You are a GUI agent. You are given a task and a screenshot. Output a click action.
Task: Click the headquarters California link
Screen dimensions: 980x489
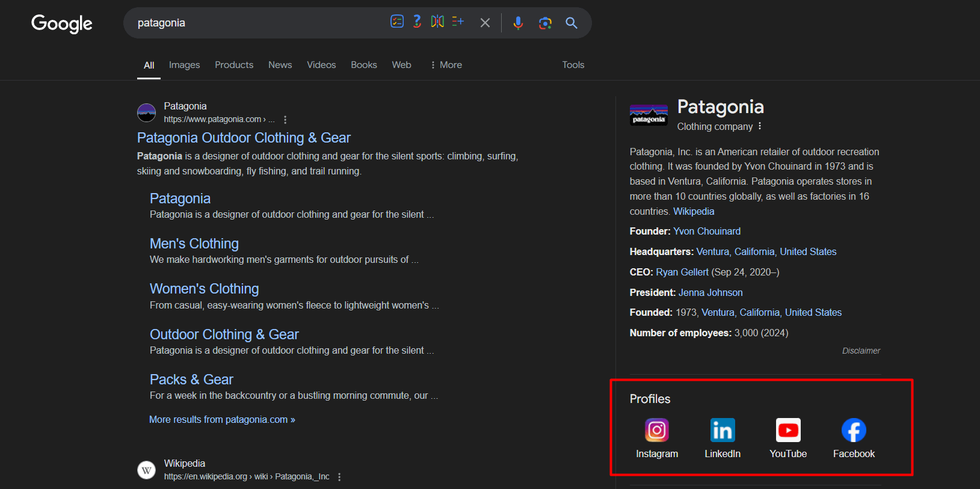click(754, 252)
